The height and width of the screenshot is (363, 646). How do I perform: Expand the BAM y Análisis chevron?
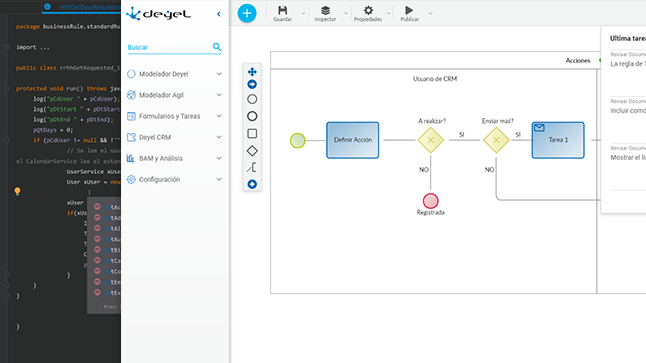[219, 158]
